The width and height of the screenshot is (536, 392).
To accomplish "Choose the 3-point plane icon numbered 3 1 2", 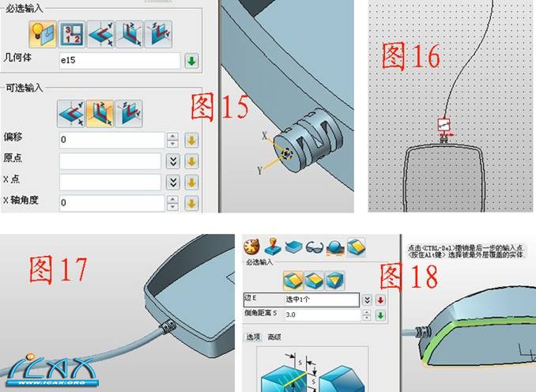I will coord(71,34).
